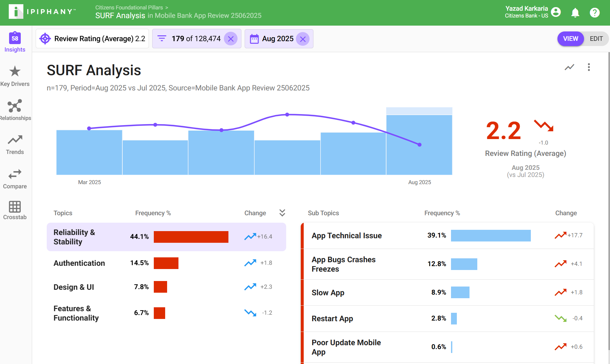Screen dimensions: 610x364
Task: Expand the Change column sort chevron
Action: point(282,213)
